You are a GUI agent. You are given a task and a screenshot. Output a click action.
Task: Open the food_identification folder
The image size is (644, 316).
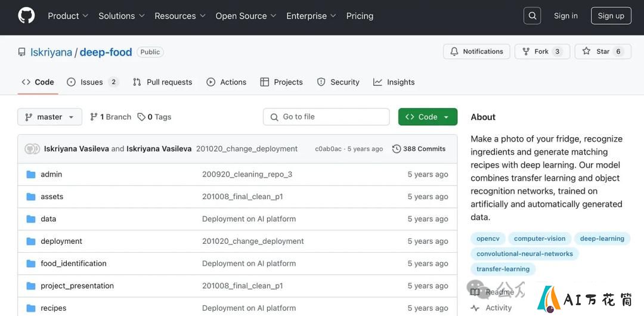pos(73,264)
